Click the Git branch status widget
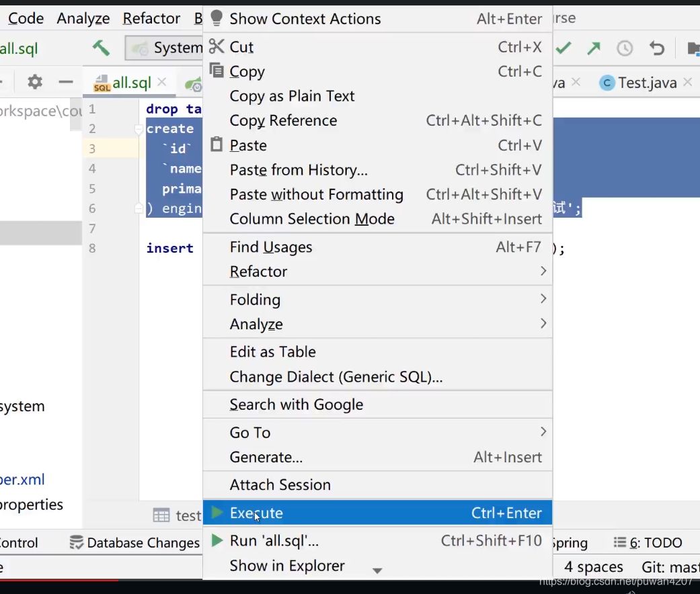Image resolution: width=700 pixels, height=594 pixels. (x=670, y=567)
